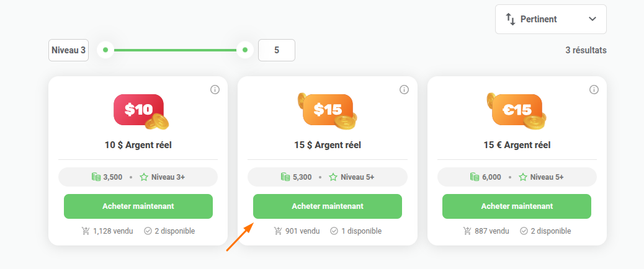Screen dimensions: 644x269
Task: Click the cart icon beside 901 vendu
Action: click(x=278, y=231)
